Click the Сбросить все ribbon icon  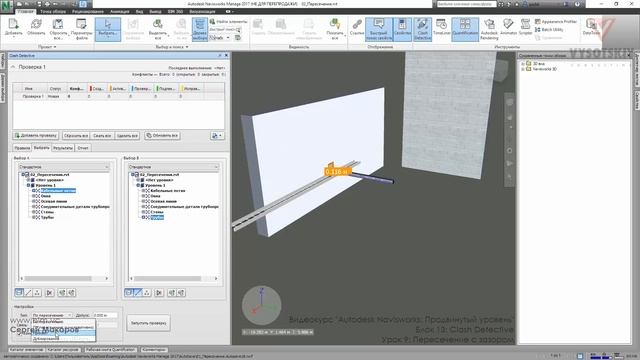58,29
